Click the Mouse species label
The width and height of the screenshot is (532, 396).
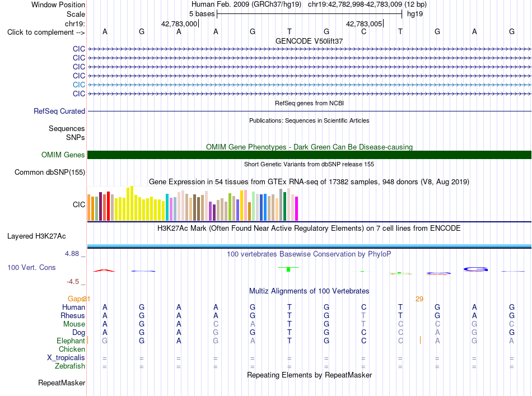click(x=74, y=324)
